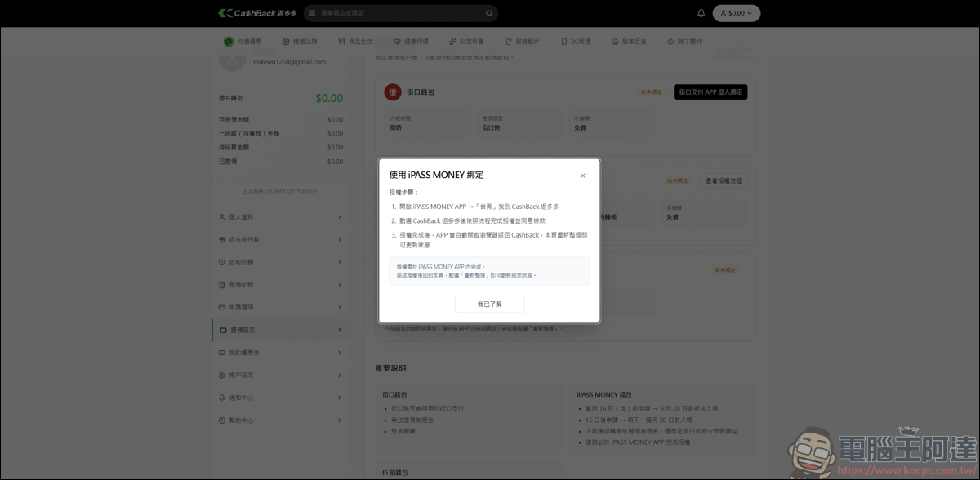Screen dimensions: 980x480
Task: Select the 個人資料 profile icon in sidebar
Action: click(221, 217)
